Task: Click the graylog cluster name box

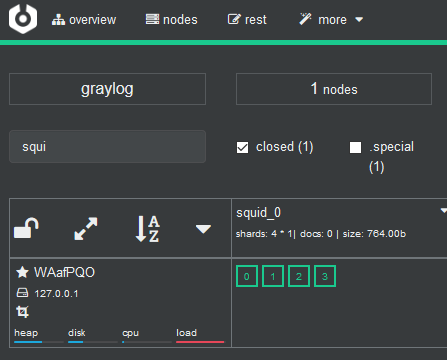Action: [x=107, y=89]
